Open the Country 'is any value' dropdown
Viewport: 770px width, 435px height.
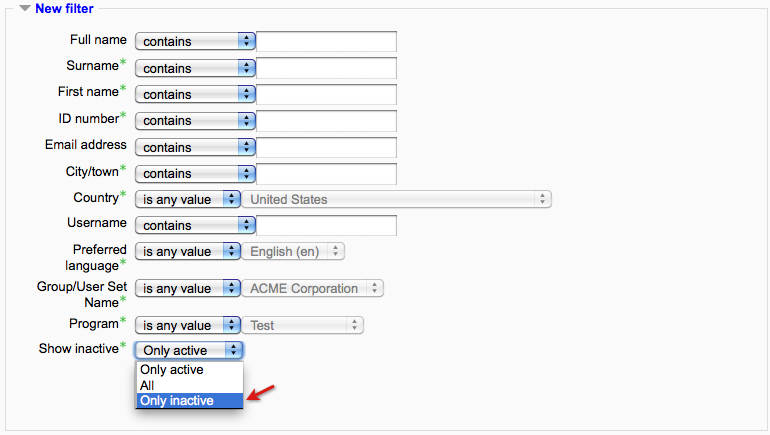(x=188, y=199)
